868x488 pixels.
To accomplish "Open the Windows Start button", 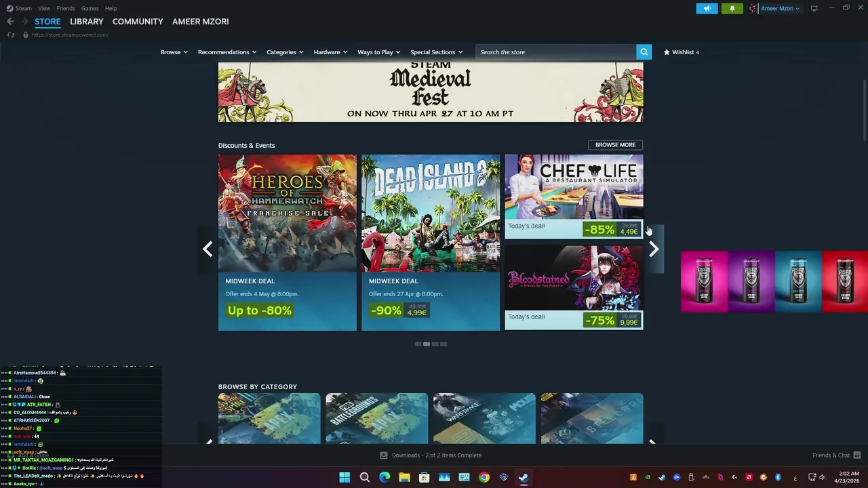I will [x=344, y=477].
